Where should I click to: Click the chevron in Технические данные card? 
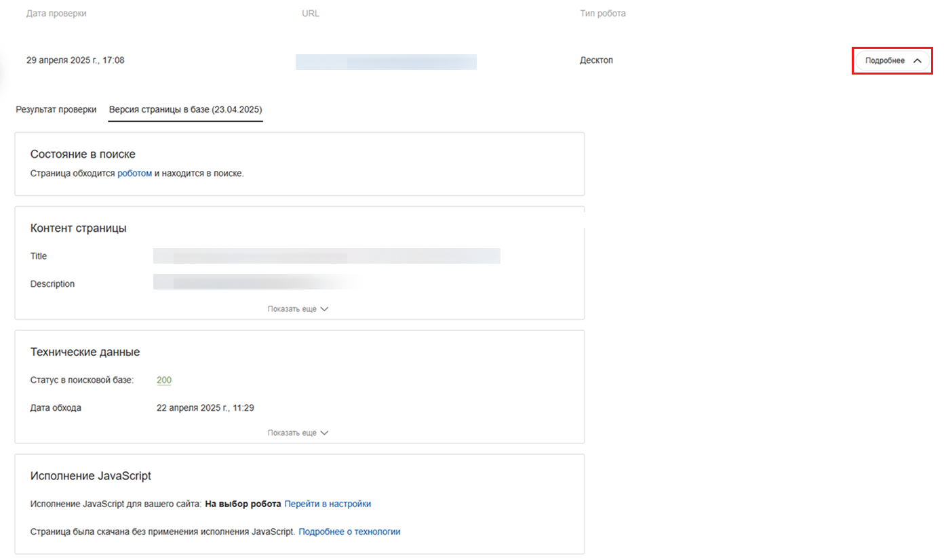tap(324, 433)
